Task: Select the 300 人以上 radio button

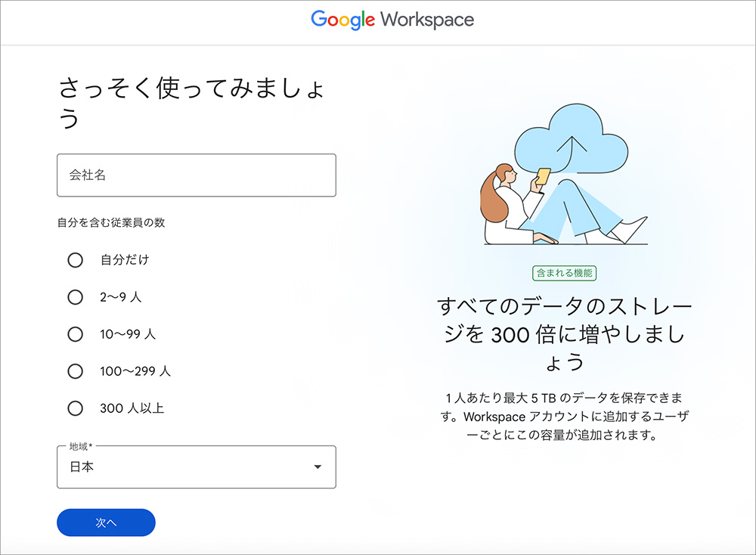Action: click(x=76, y=408)
